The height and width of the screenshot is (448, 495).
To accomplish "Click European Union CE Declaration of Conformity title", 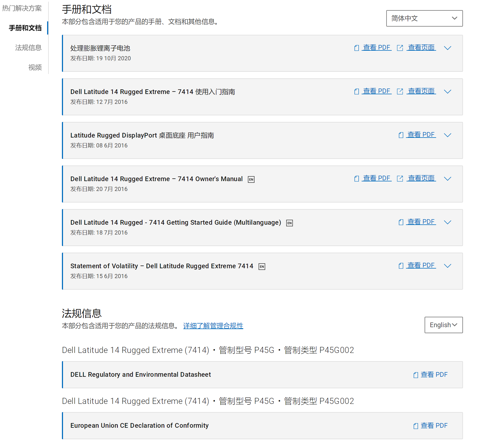I will 139,426.
